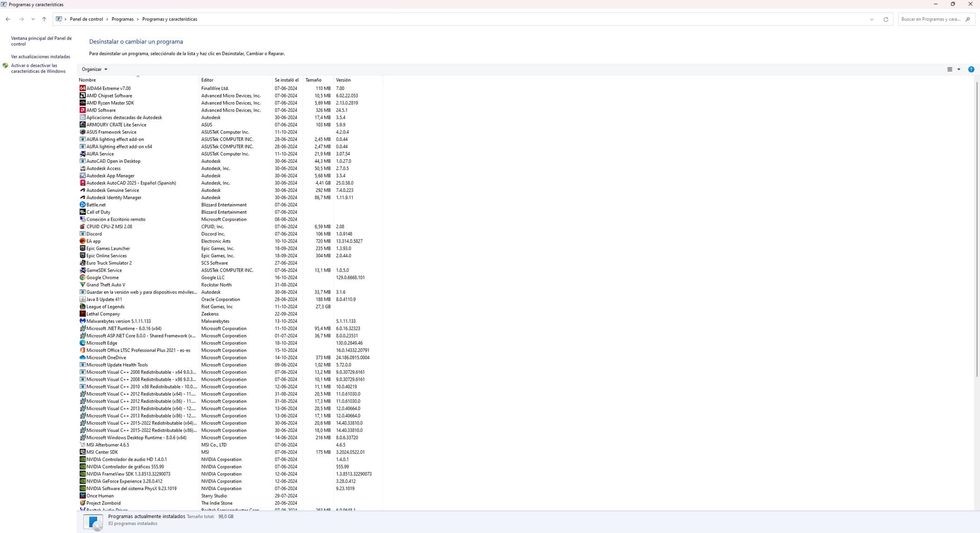Select NVIDIA FrameView SDK row
This screenshot has width=980, height=533.
tap(230, 474)
